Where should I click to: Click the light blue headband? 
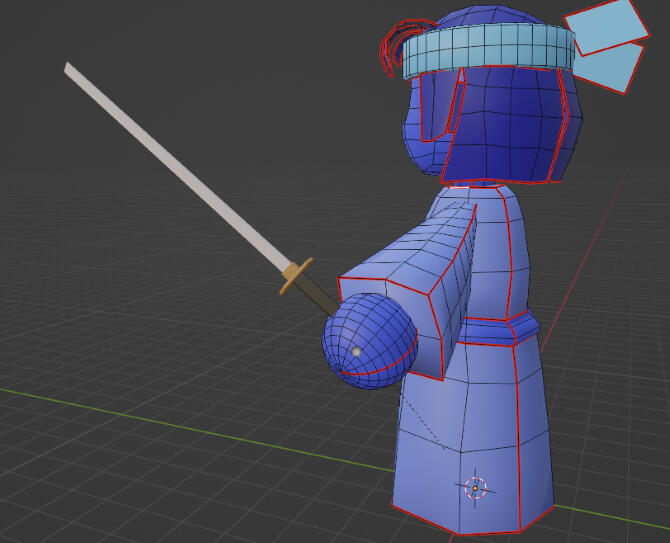coord(490,50)
